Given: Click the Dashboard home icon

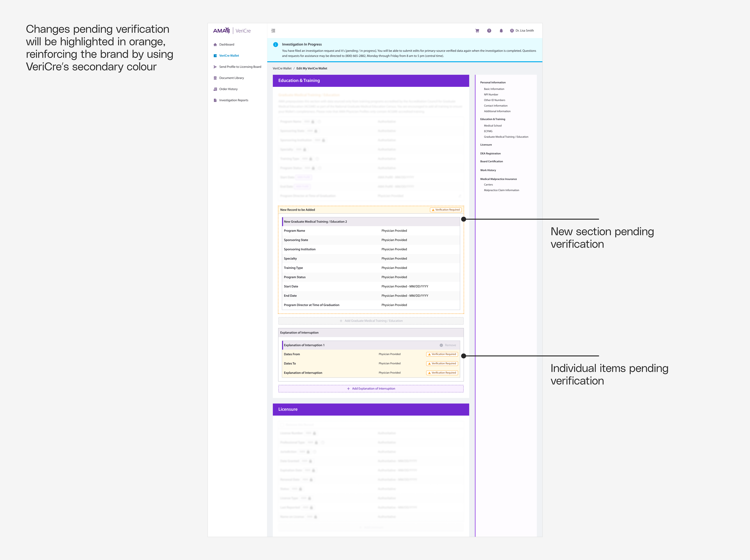Looking at the screenshot, I should 215,44.
